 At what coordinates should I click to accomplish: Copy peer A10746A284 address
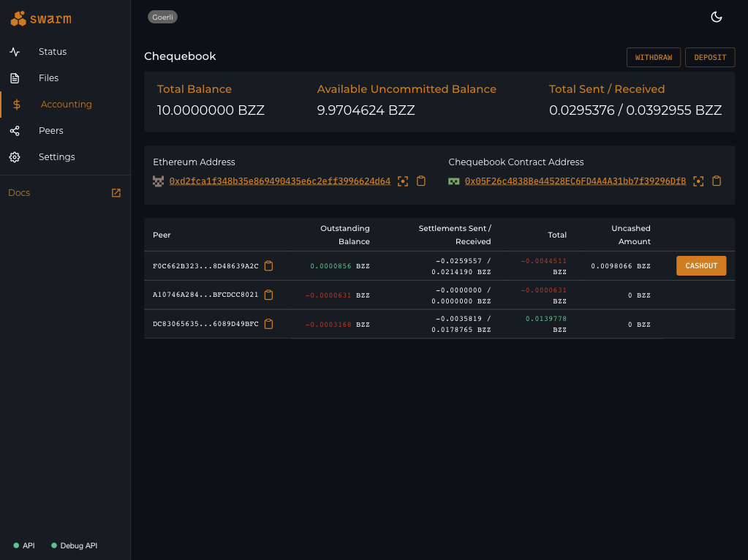268,295
